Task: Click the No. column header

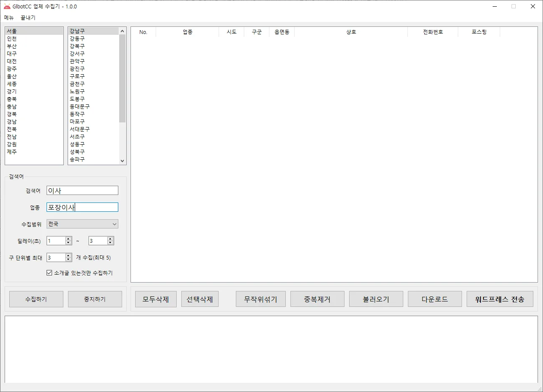Action: [144, 32]
